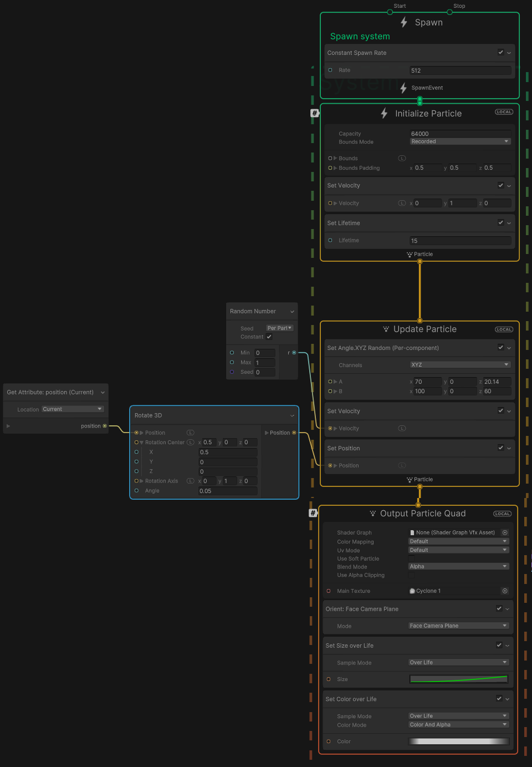
Task: Disable the Set Lifetime block
Action: pos(500,223)
